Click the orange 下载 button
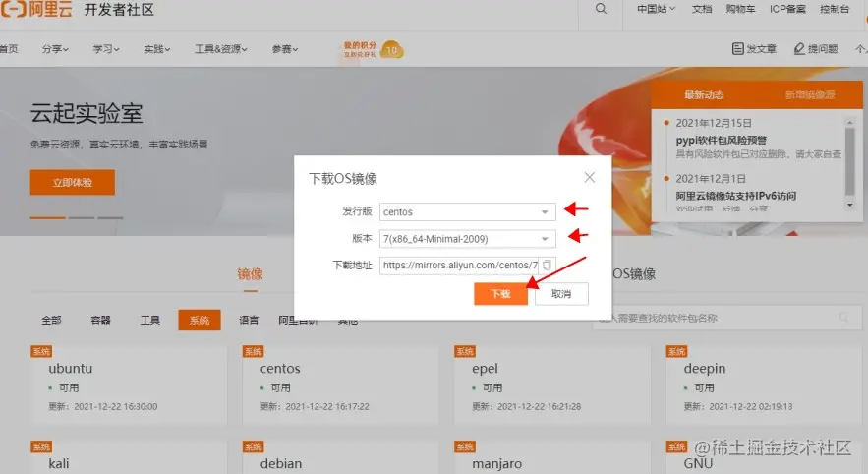The width and height of the screenshot is (868, 474). pos(500,293)
